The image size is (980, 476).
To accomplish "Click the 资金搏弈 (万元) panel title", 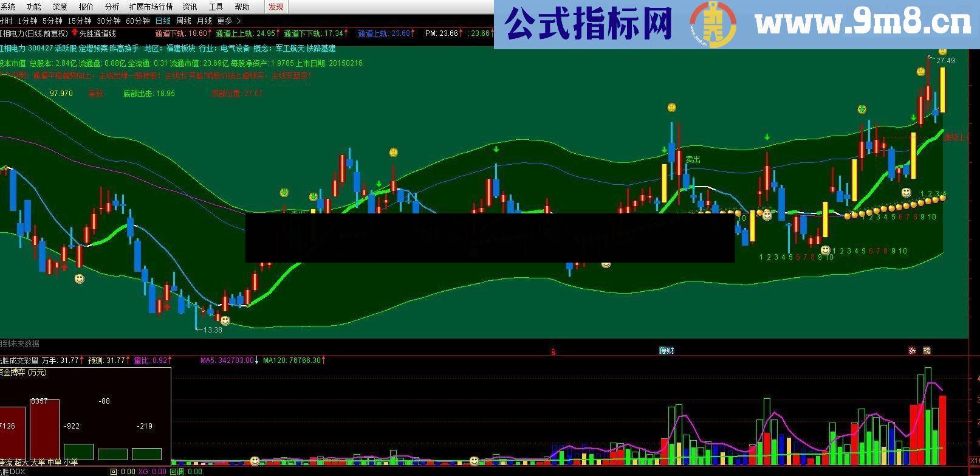I will 23,372.
